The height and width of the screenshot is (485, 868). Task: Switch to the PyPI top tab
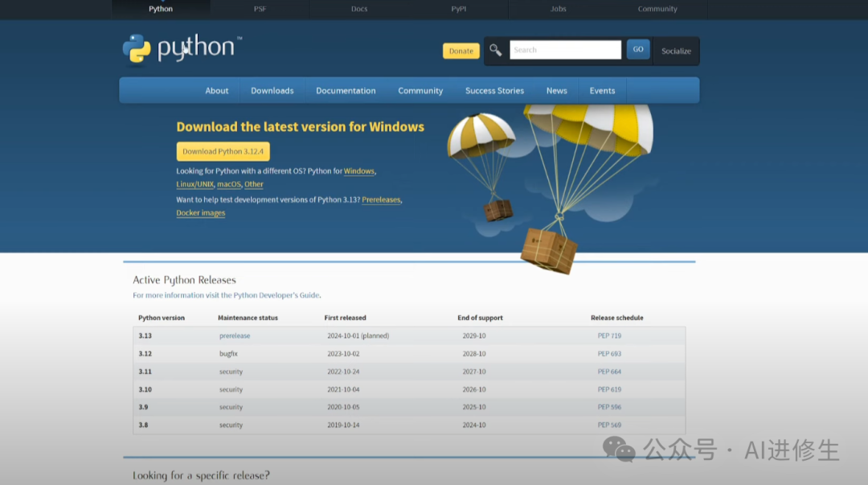(x=458, y=9)
